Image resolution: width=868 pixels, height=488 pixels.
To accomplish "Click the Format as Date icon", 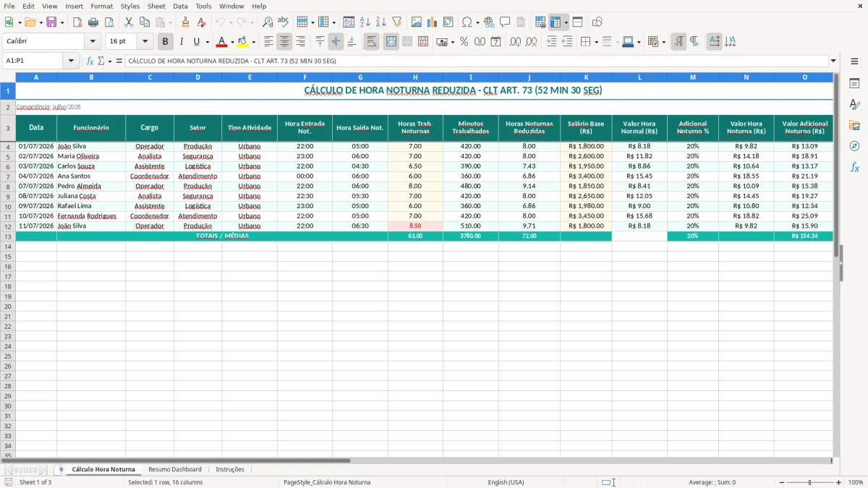I will (x=496, y=42).
